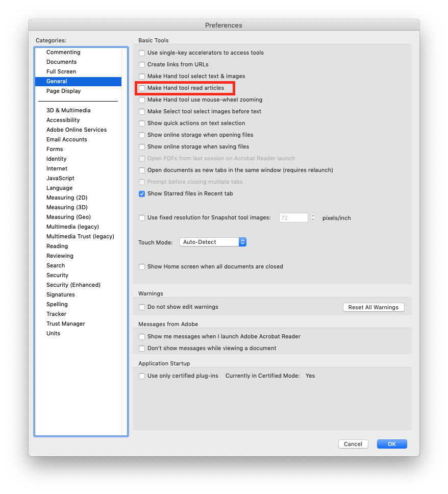Enable Make Hand tool use mouse-wheel zooming
This screenshot has width=448, height=494.
point(142,100)
